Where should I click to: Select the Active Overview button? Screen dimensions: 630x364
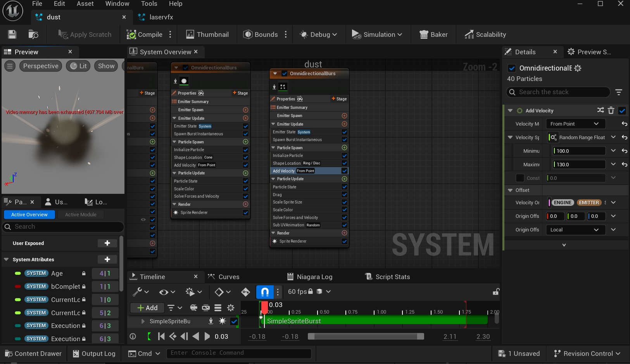point(29,214)
